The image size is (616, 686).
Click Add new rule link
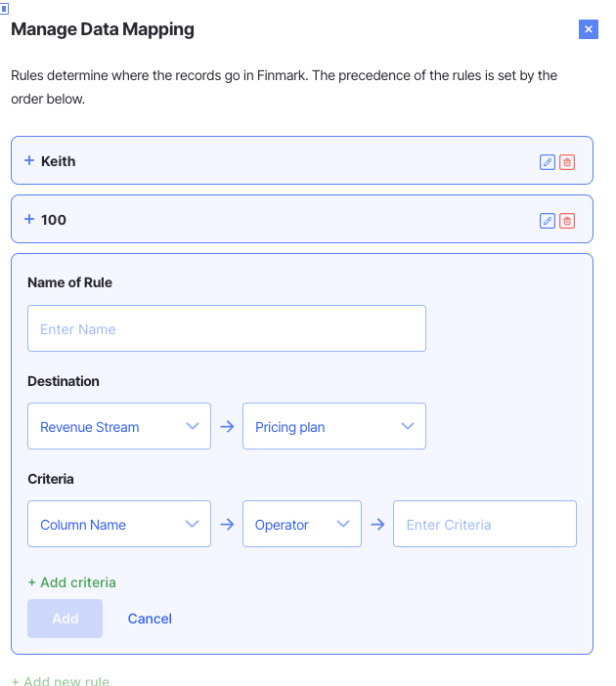(61, 681)
